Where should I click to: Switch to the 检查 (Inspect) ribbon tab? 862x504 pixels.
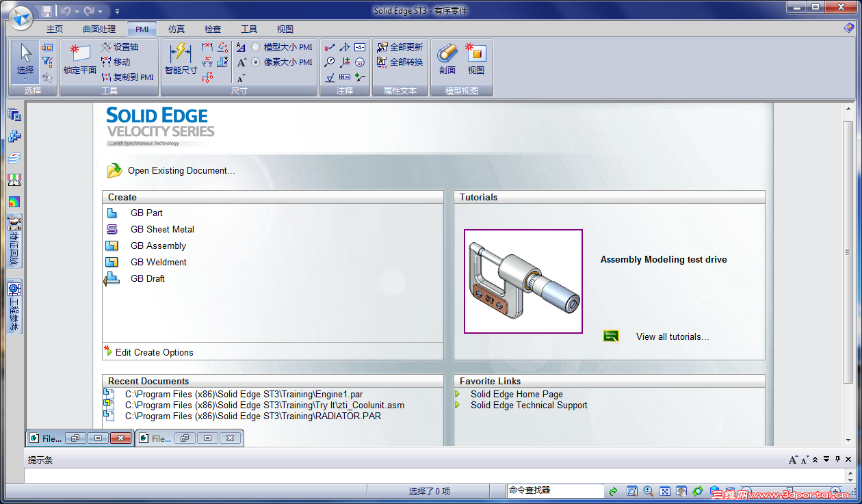[x=213, y=29]
